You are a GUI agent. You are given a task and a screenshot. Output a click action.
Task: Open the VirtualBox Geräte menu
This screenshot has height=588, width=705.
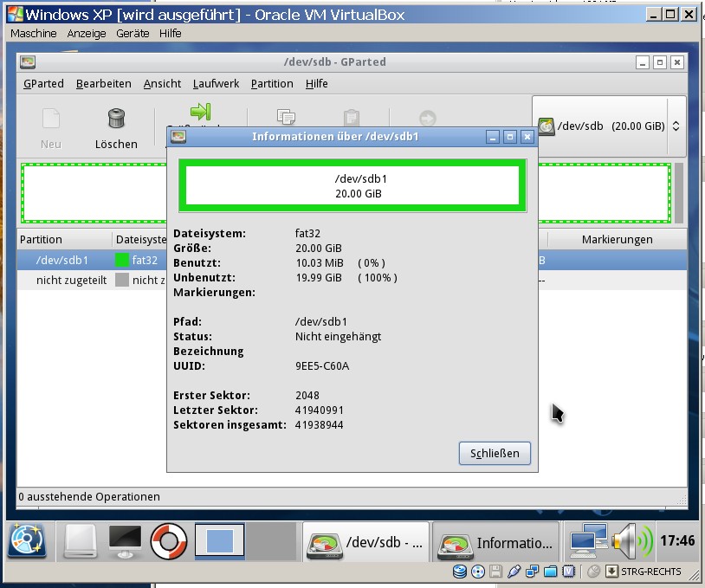tap(133, 33)
